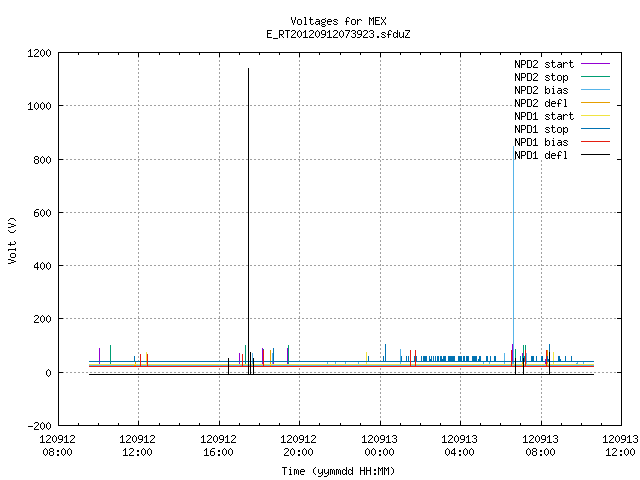Click the x-axis tick 120912 12:00
This screenshot has width=640, height=480.
(138, 446)
